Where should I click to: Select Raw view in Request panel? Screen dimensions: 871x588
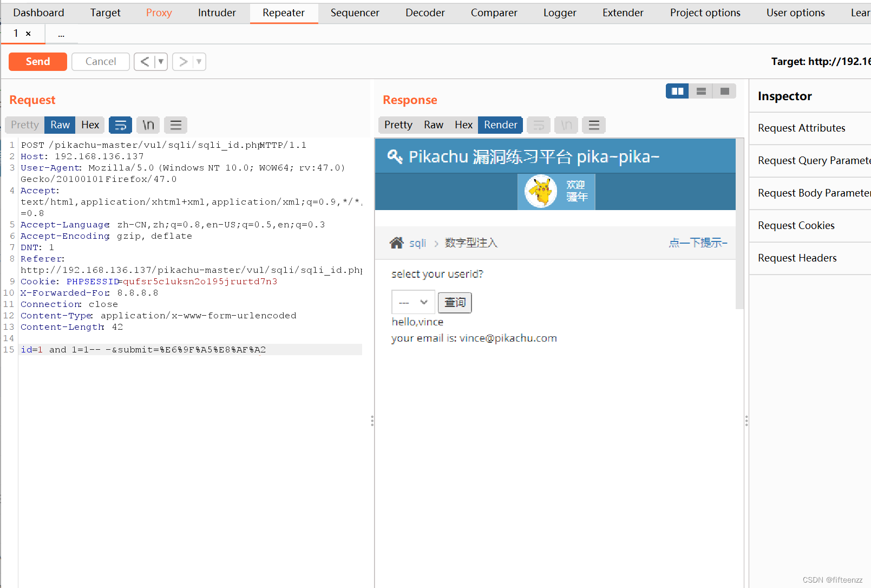[60, 125]
